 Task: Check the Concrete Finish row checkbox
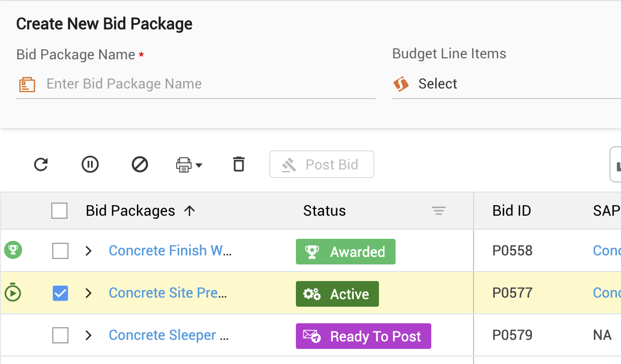coord(60,251)
